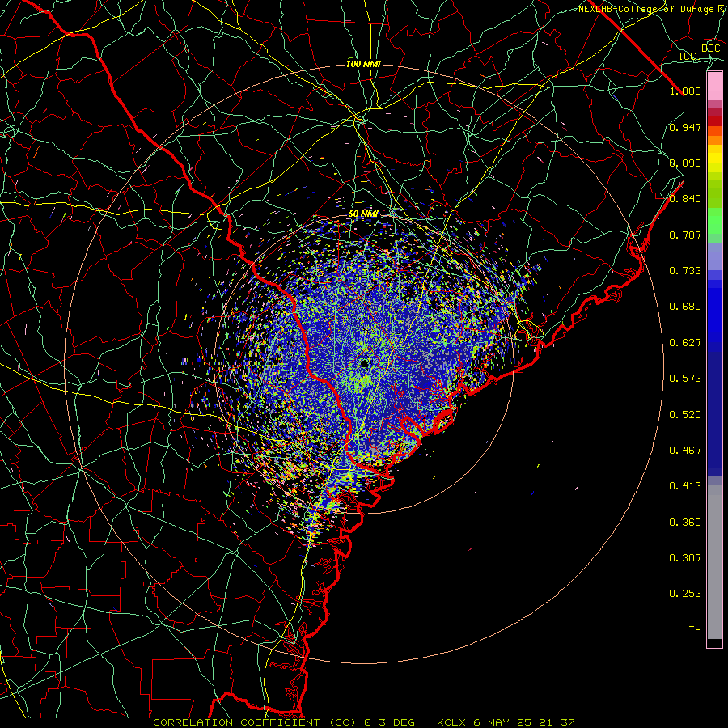
Task: Click the 0.253 scale value
Action: (685, 594)
